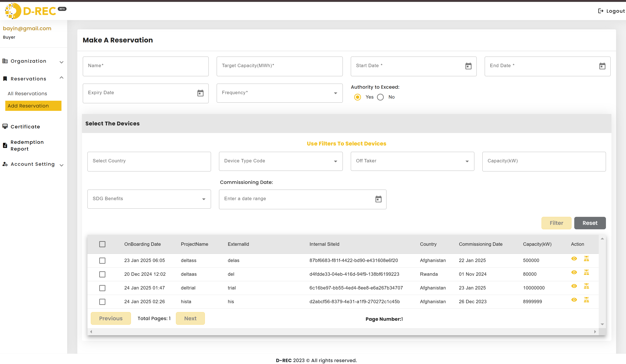
Task: Select Add Reservation menu item
Action: 33,106
